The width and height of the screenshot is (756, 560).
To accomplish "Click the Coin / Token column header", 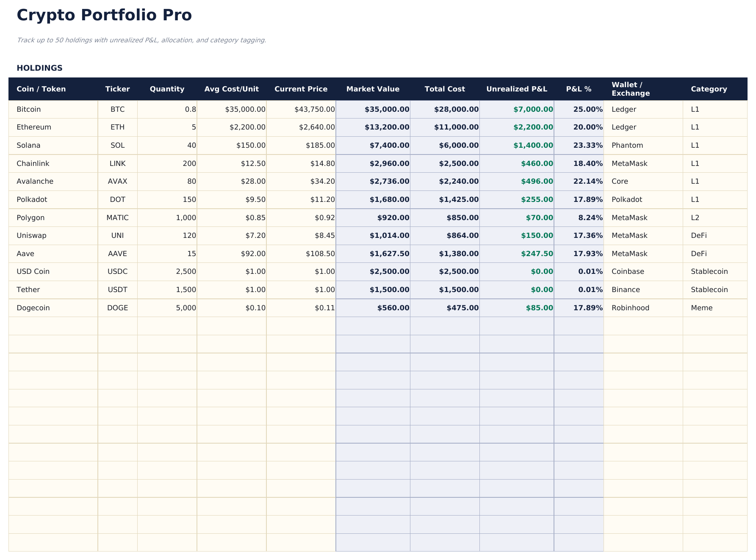I will pos(41,89).
